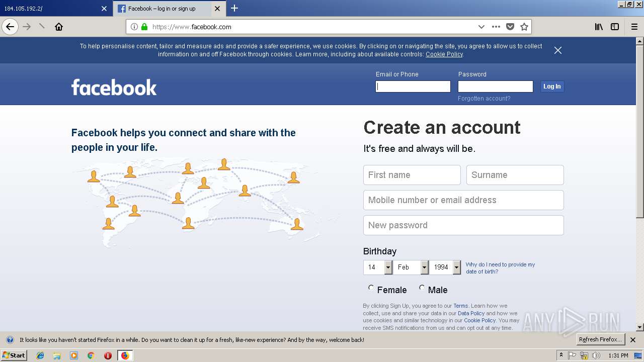Open the Library icon in toolbar
644x362 pixels.
tap(599, 27)
